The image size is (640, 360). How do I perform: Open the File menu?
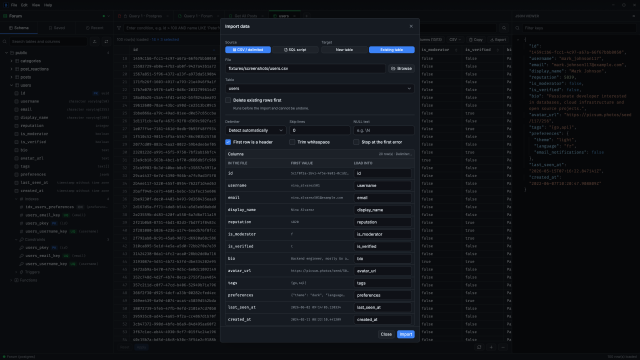click(14, 5)
